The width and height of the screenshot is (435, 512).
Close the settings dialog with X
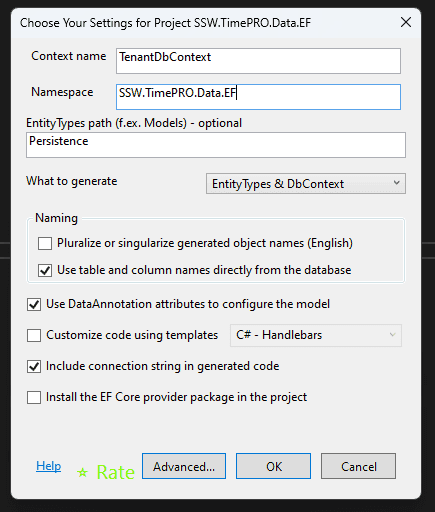point(406,23)
